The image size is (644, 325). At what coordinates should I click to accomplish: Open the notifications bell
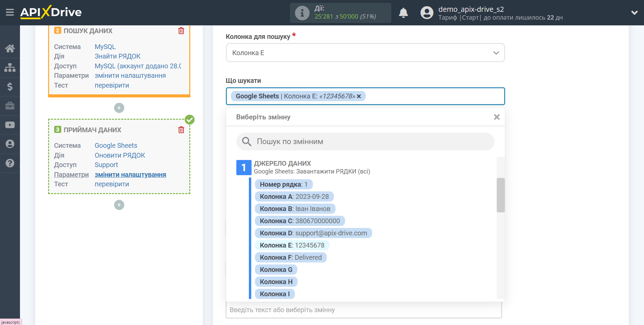click(x=403, y=13)
